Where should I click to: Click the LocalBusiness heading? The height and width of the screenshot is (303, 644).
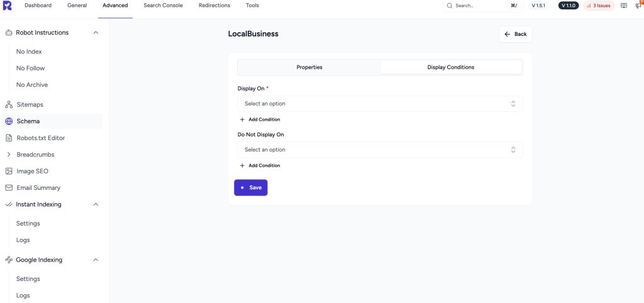253,34
